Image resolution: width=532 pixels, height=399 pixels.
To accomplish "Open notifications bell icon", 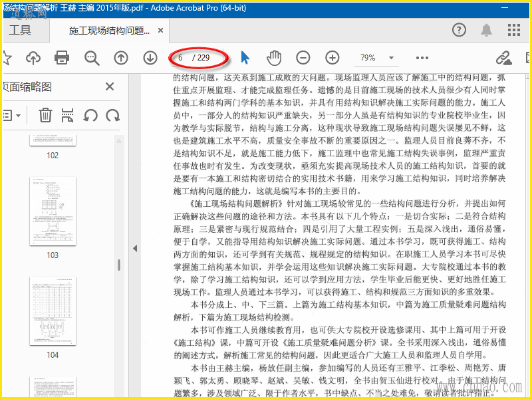I will tap(487, 30).
